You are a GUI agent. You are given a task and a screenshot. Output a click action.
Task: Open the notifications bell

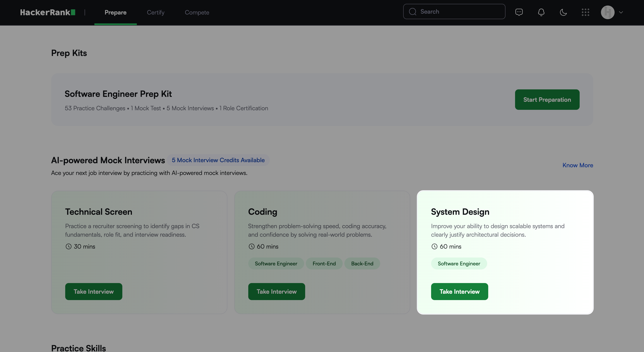[541, 12]
